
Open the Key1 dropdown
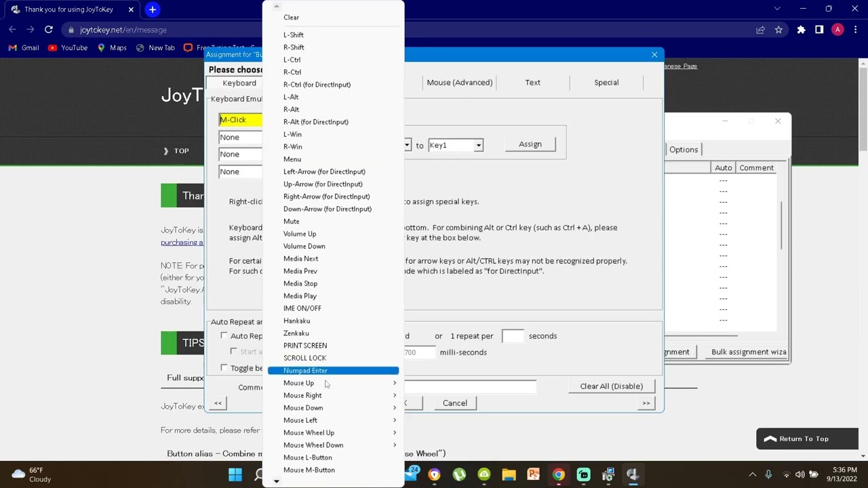pos(478,145)
